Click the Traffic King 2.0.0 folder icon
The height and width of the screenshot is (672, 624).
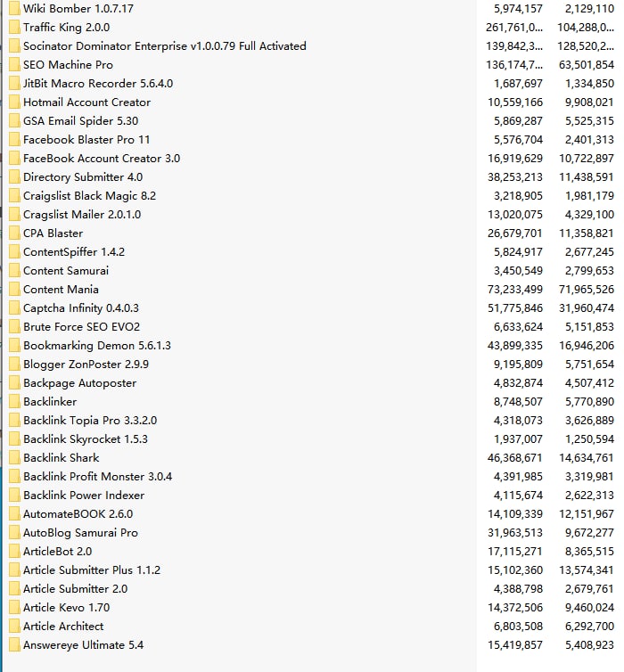click(x=14, y=27)
